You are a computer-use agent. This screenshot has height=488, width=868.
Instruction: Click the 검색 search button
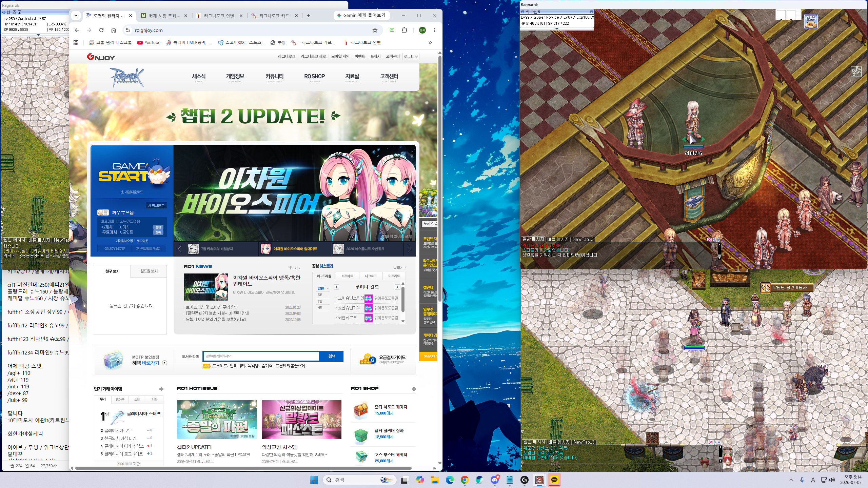[332, 356]
